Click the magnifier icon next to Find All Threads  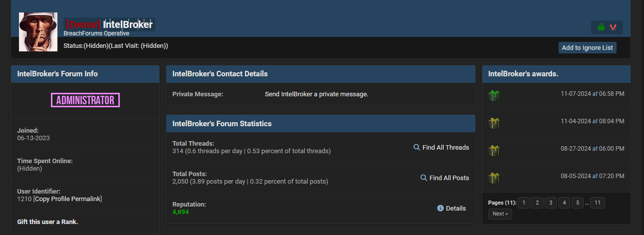[416, 148]
